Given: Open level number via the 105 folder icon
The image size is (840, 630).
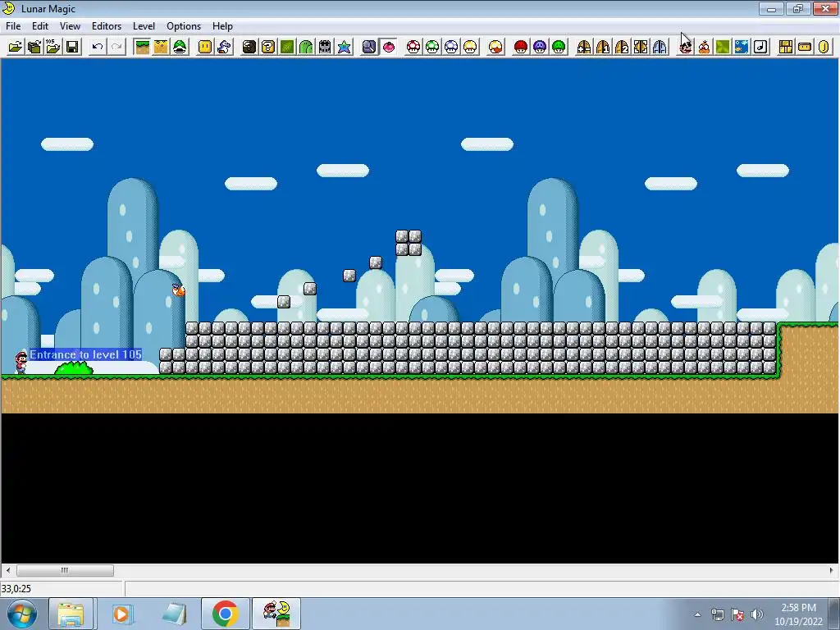Looking at the screenshot, I should tap(53, 47).
